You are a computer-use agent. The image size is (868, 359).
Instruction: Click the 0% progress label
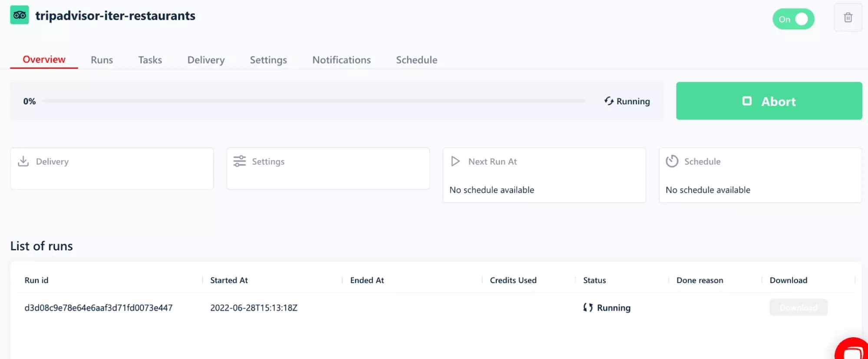point(30,101)
